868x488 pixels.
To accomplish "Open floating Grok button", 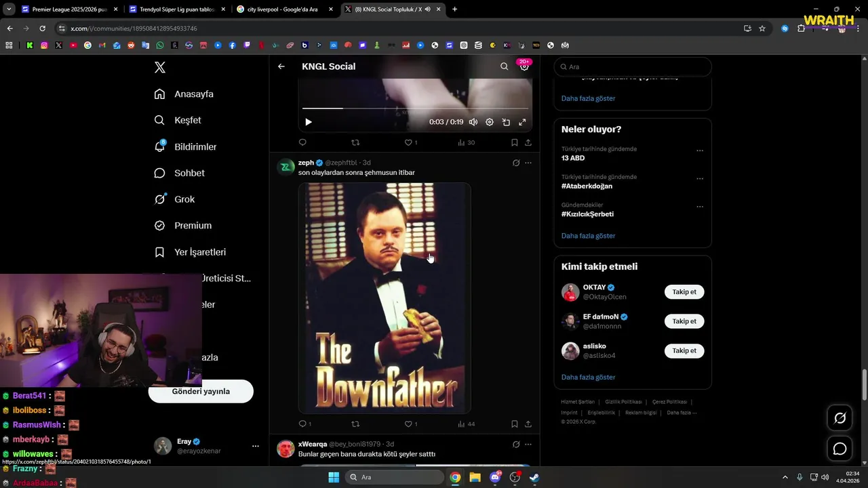I will pyautogui.click(x=840, y=418).
